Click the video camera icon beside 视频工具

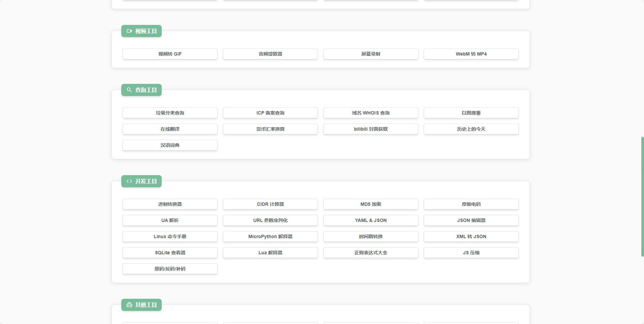tap(129, 31)
